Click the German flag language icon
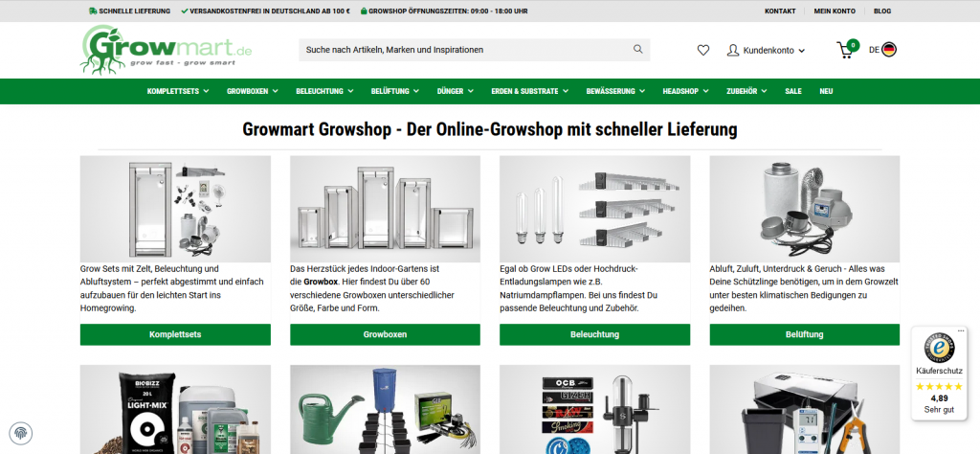980x454 pixels. tap(889, 50)
